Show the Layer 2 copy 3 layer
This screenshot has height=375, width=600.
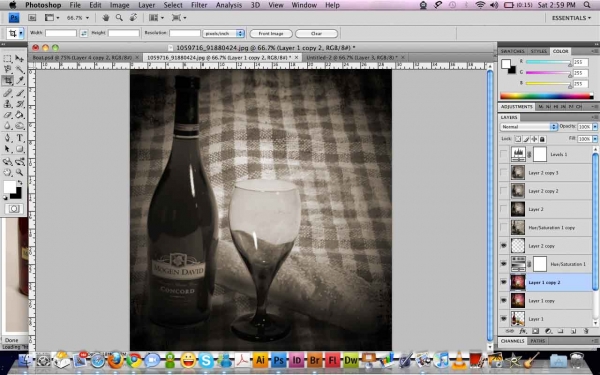(x=504, y=173)
